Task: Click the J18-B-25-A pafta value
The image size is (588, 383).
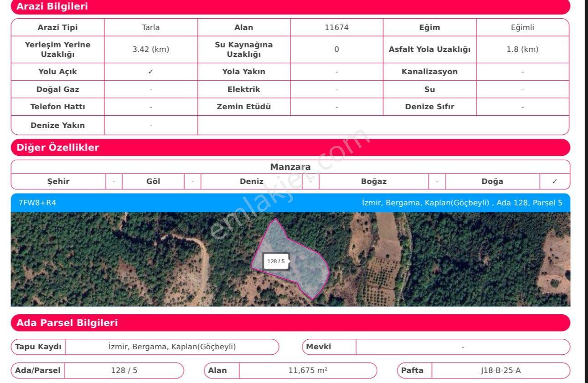Action: [500, 371]
